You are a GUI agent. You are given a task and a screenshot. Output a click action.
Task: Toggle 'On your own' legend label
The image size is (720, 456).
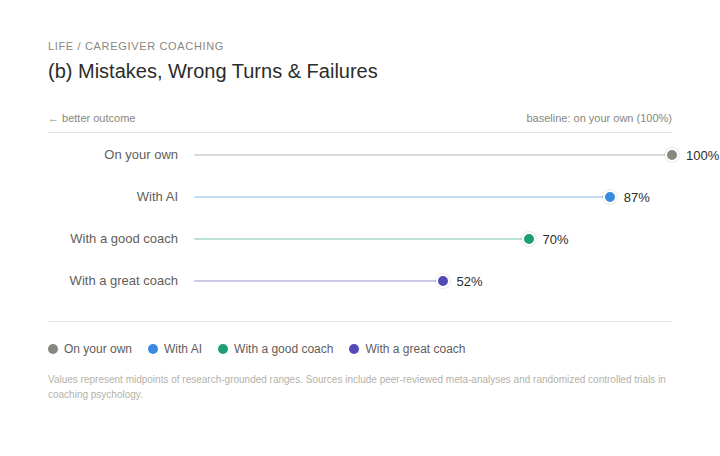pos(98,349)
